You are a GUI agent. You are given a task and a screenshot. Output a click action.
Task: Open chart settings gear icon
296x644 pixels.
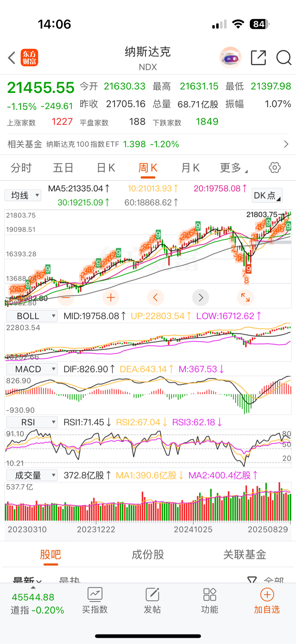click(275, 168)
